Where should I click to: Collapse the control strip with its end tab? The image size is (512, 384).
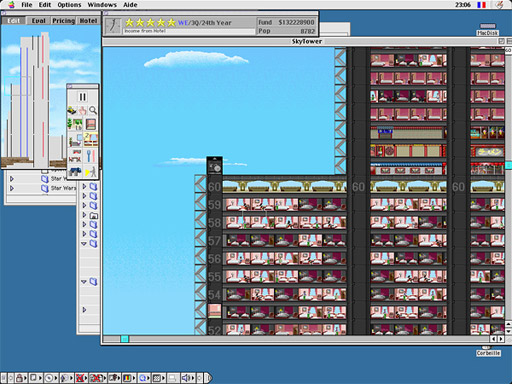pos(208,378)
